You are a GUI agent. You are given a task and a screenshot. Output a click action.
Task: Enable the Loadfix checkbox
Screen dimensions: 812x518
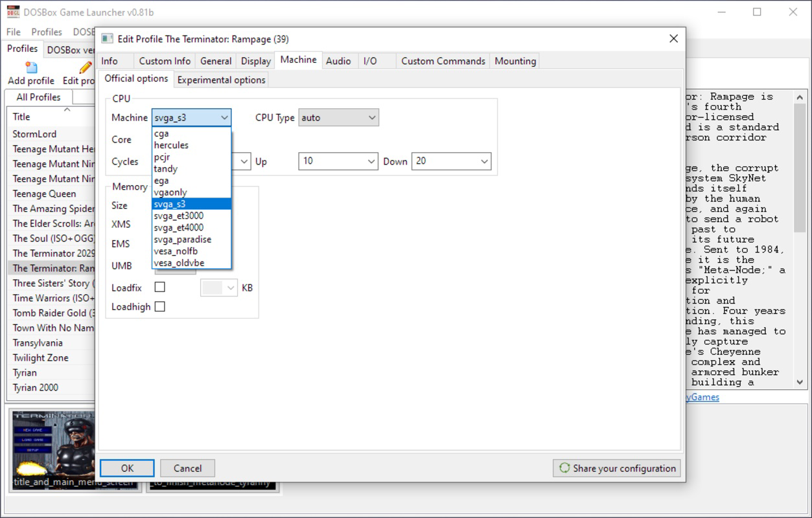click(x=160, y=287)
